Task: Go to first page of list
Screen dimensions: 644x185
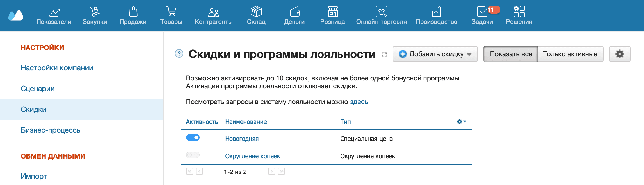Action: point(190,171)
